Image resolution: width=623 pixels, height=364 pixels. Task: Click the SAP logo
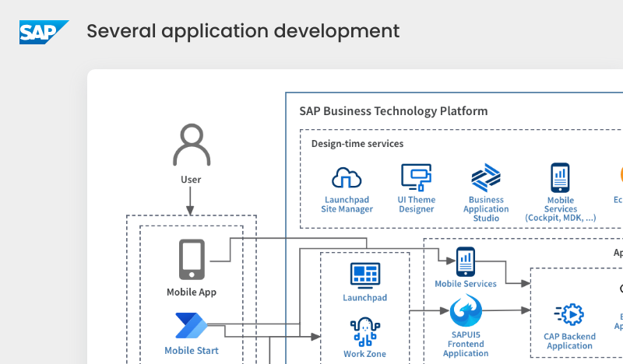43,32
